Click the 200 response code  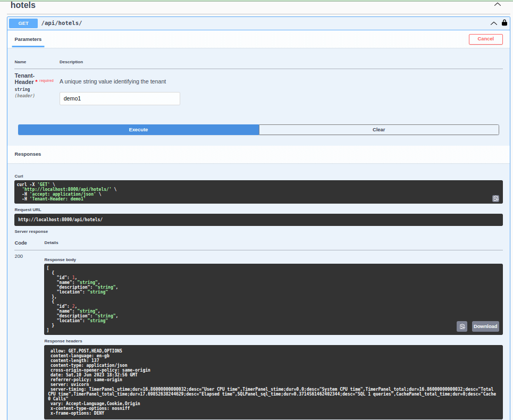(x=19, y=256)
